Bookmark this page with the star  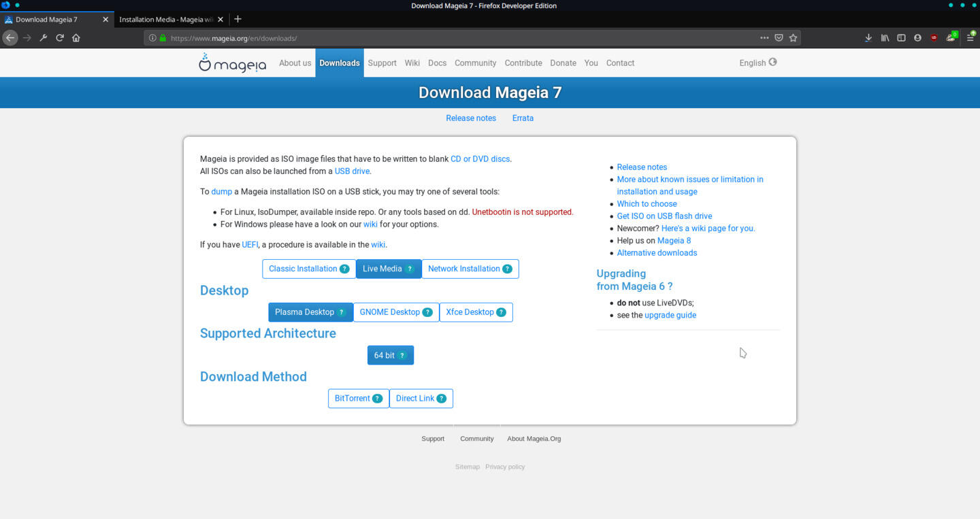[793, 38]
